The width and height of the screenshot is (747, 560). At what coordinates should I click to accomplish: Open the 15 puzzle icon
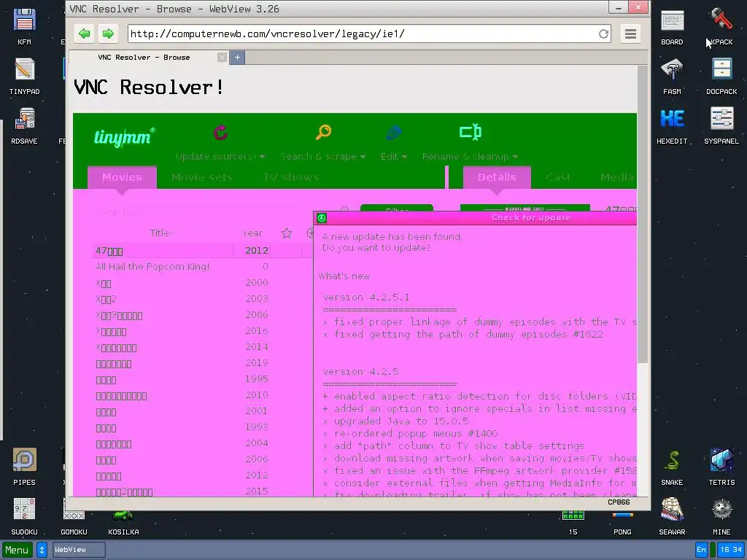pyautogui.click(x=573, y=522)
